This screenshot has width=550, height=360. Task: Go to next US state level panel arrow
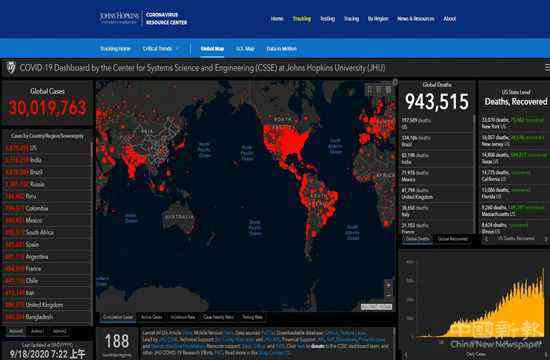[x=546, y=239]
